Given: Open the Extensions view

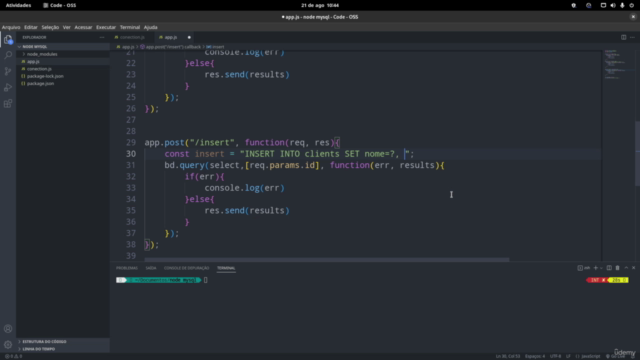Looking at the screenshot, I should coord(8,103).
